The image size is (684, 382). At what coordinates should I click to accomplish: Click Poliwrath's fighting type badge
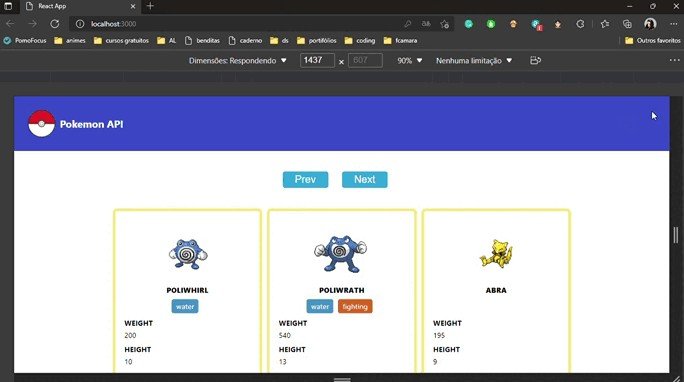355,307
